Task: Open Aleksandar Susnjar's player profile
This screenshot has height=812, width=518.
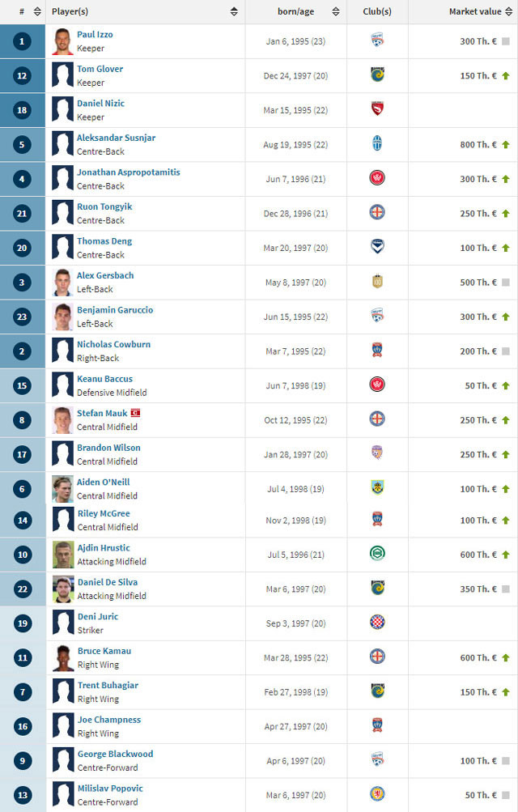Action: (x=116, y=138)
